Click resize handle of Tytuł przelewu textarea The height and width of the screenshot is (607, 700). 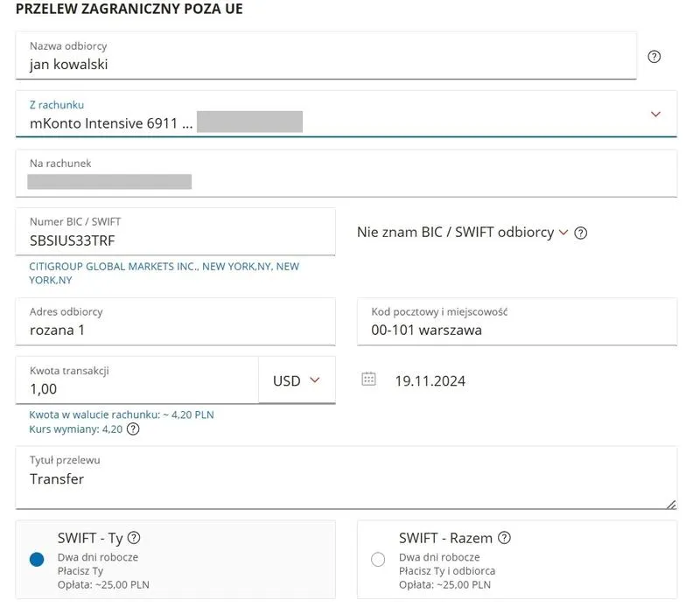tap(670, 503)
